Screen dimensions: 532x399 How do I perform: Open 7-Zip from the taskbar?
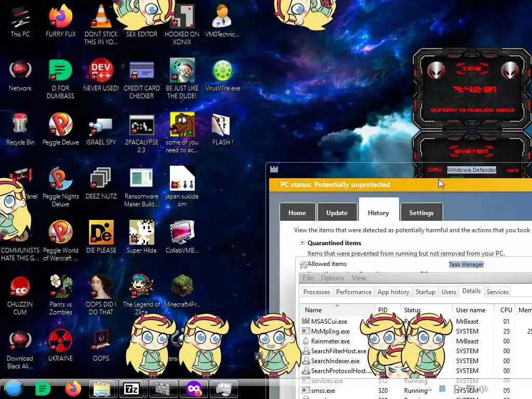click(x=131, y=389)
